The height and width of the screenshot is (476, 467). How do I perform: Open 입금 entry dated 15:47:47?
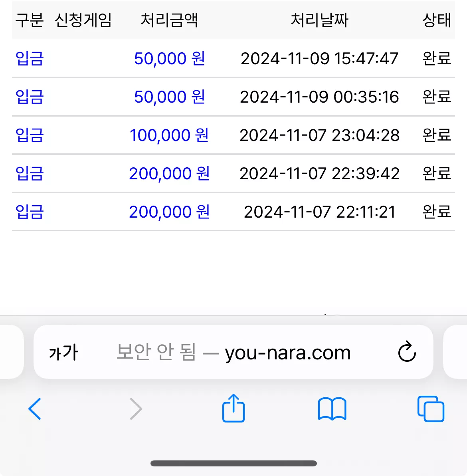(30, 58)
